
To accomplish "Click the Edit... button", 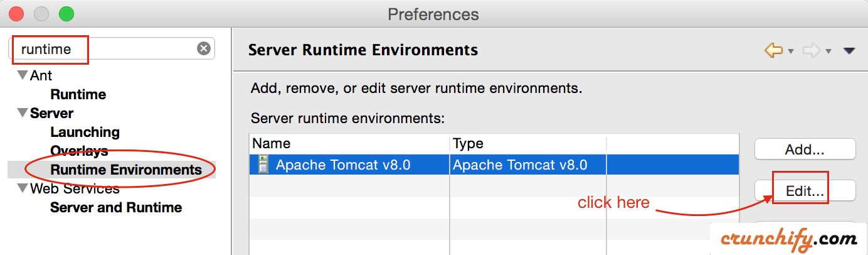I will tap(805, 191).
